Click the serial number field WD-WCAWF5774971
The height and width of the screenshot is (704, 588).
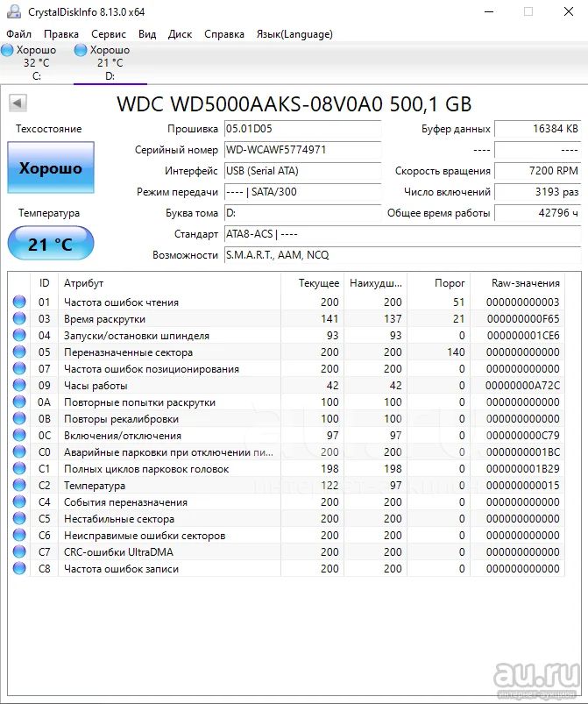click(x=302, y=150)
